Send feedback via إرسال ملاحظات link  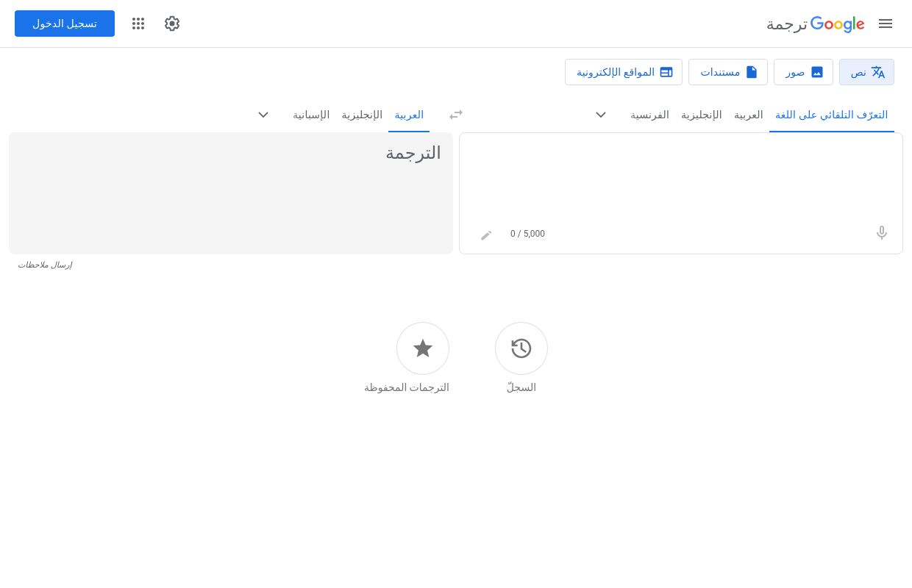pyautogui.click(x=45, y=265)
